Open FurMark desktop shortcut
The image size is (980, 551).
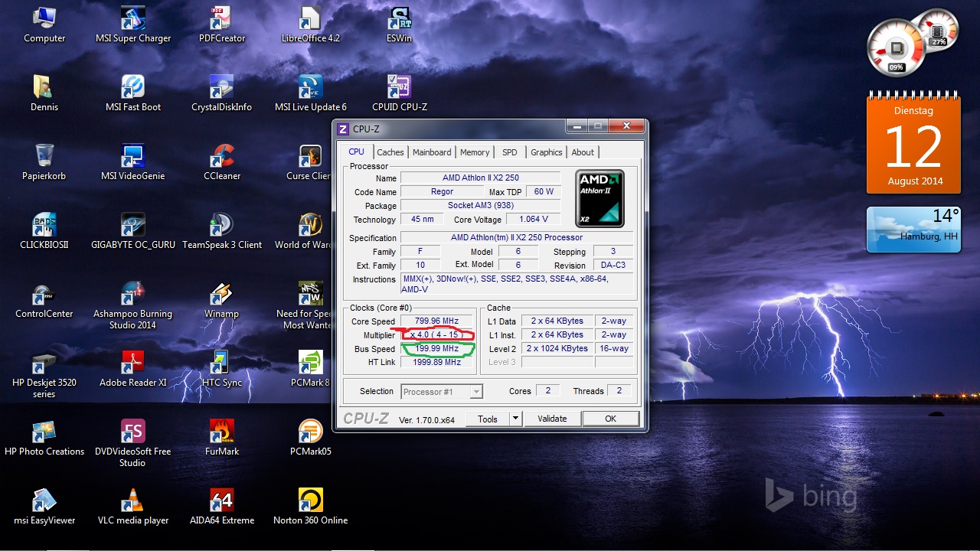[x=222, y=438]
